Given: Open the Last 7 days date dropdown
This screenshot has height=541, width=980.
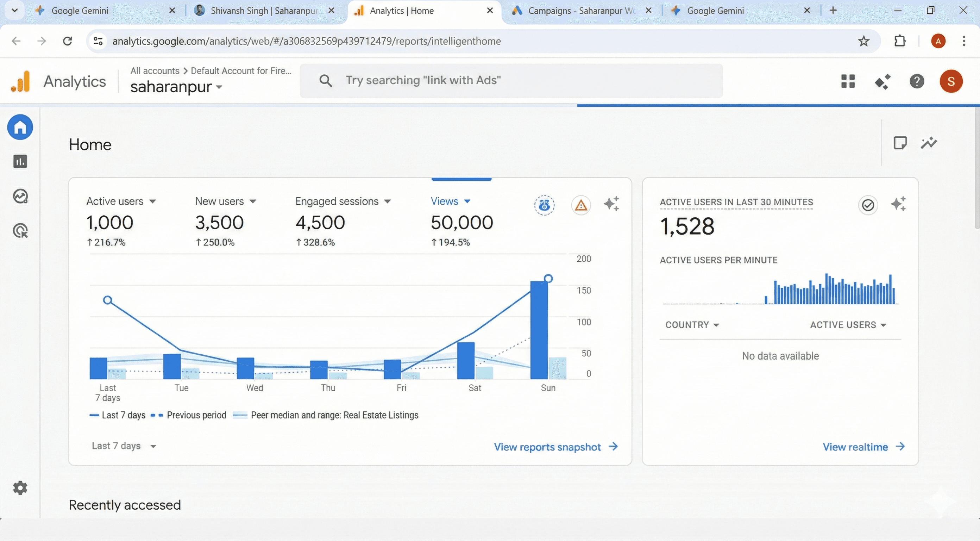Looking at the screenshot, I should (124, 446).
